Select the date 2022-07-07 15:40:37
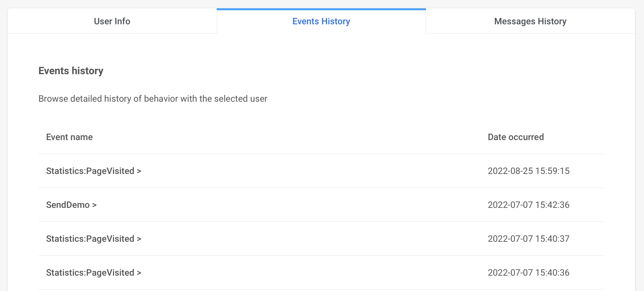Viewport: 644px width, 291px height. [528, 239]
